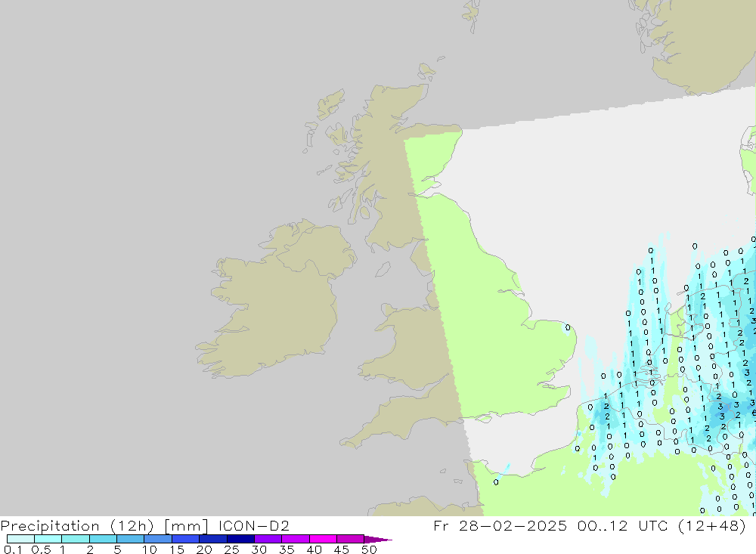Click the "0.1" legend scale label

click(13, 549)
